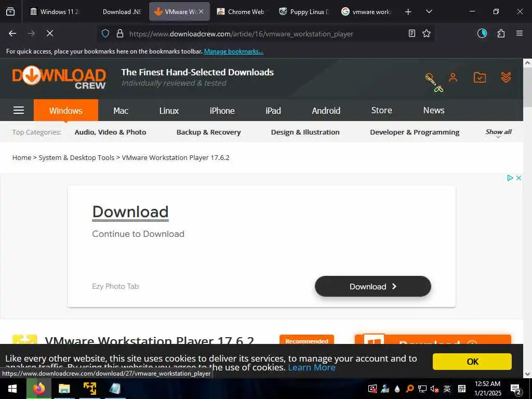
Task: Click the address bar URL field
Action: pyautogui.click(x=241, y=34)
